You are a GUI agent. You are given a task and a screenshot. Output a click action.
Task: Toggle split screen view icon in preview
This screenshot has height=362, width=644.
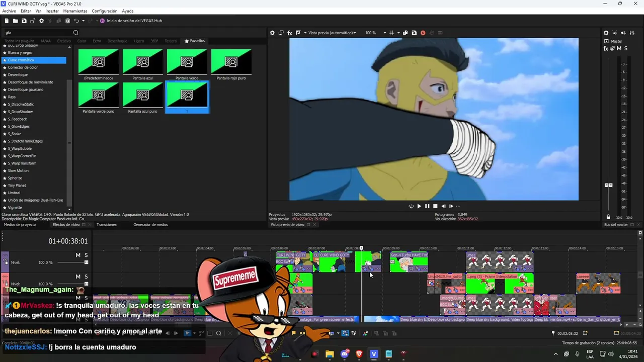(x=298, y=33)
